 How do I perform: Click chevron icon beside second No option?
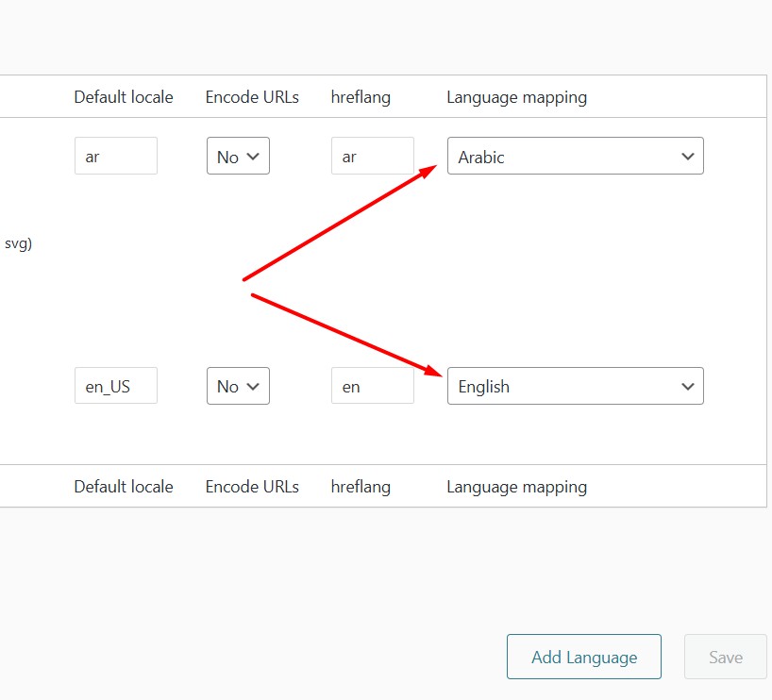253,387
